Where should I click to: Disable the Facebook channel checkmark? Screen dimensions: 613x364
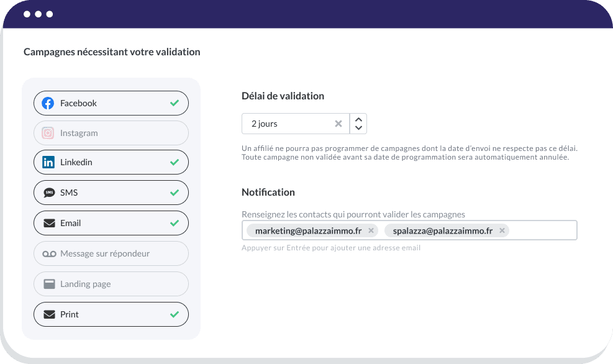tap(176, 103)
